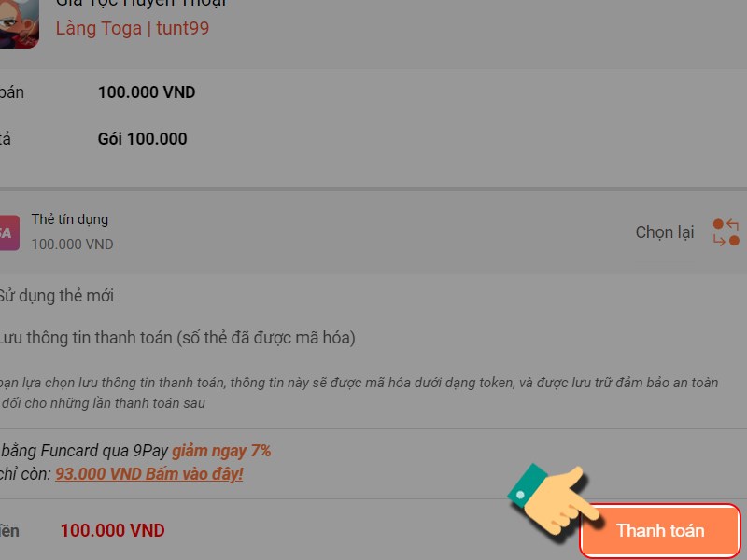Click the Làng Toga | tunt99 account text
The image size is (747, 560).
pyautogui.click(x=133, y=28)
